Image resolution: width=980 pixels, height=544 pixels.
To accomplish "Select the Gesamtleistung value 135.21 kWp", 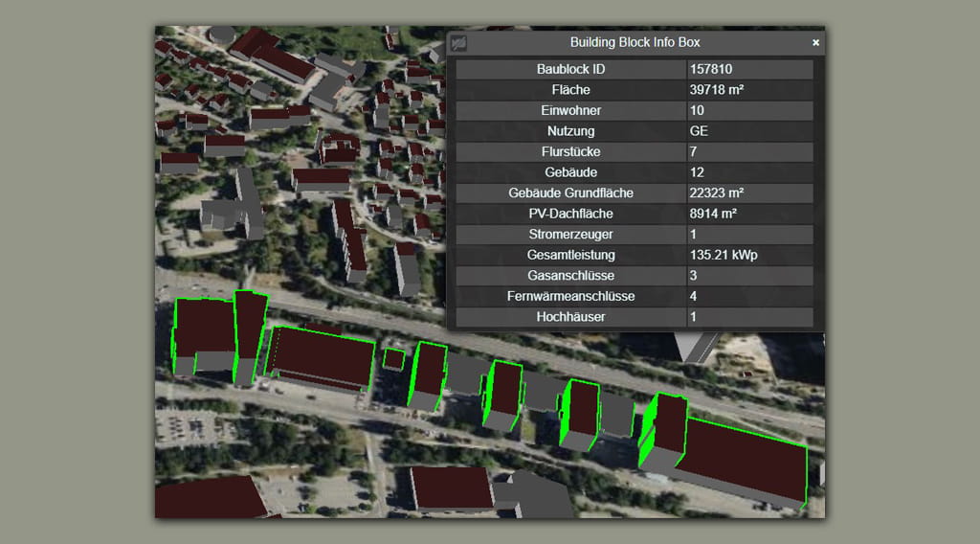I will tap(724, 256).
